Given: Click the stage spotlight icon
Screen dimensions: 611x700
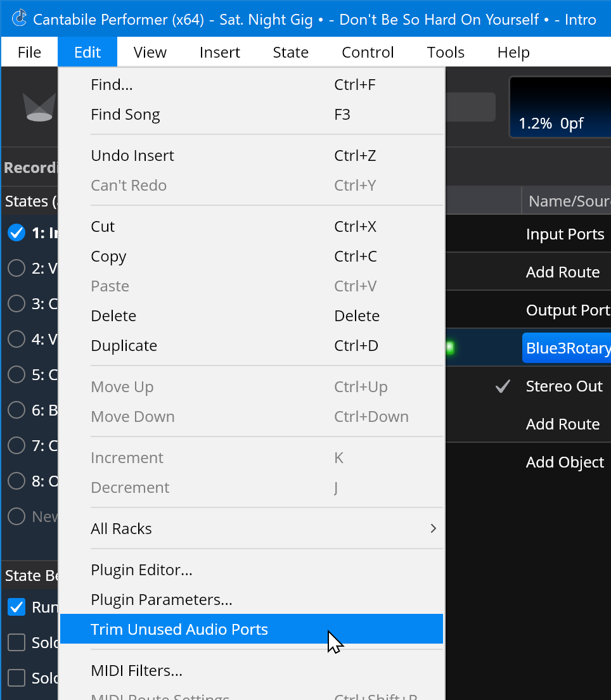Looking at the screenshot, I should coord(39,107).
